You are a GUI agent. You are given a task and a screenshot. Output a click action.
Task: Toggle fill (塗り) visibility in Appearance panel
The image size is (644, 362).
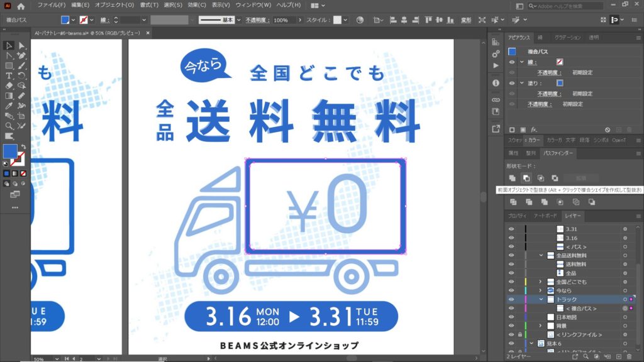[512, 84]
